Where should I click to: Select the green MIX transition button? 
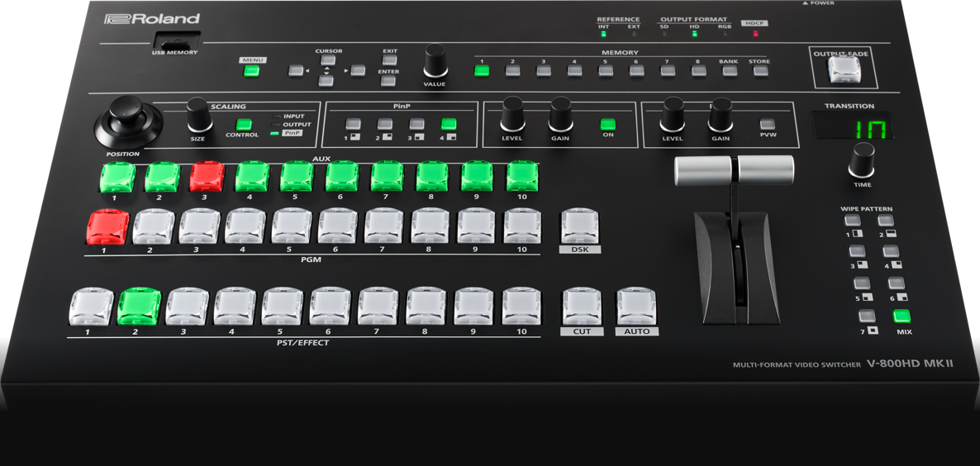point(902,316)
